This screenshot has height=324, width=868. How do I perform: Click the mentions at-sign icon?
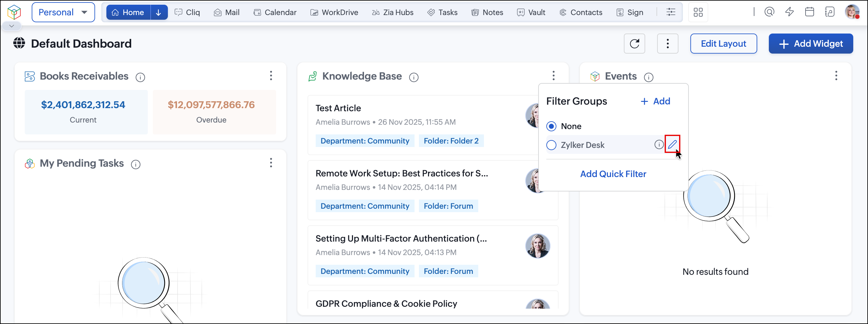pos(769,12)
